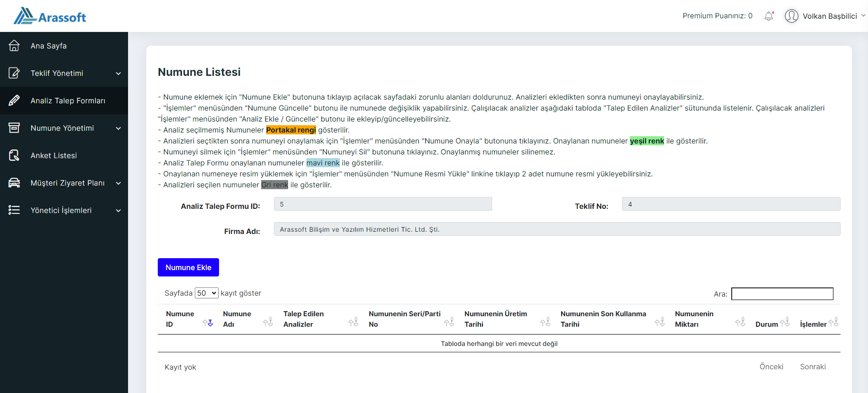
Task: Click the Analiz Talep Formları pencil icon
Action: point(14,101)
